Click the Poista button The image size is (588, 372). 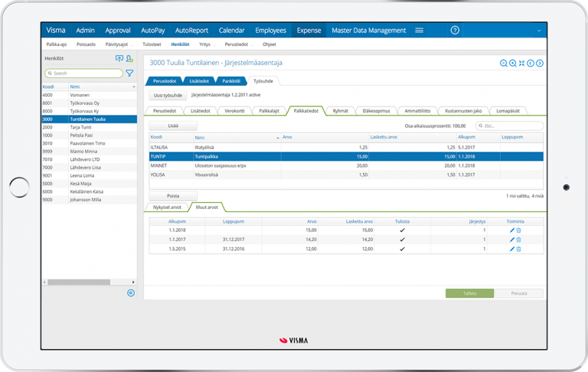tap(173, 196)
